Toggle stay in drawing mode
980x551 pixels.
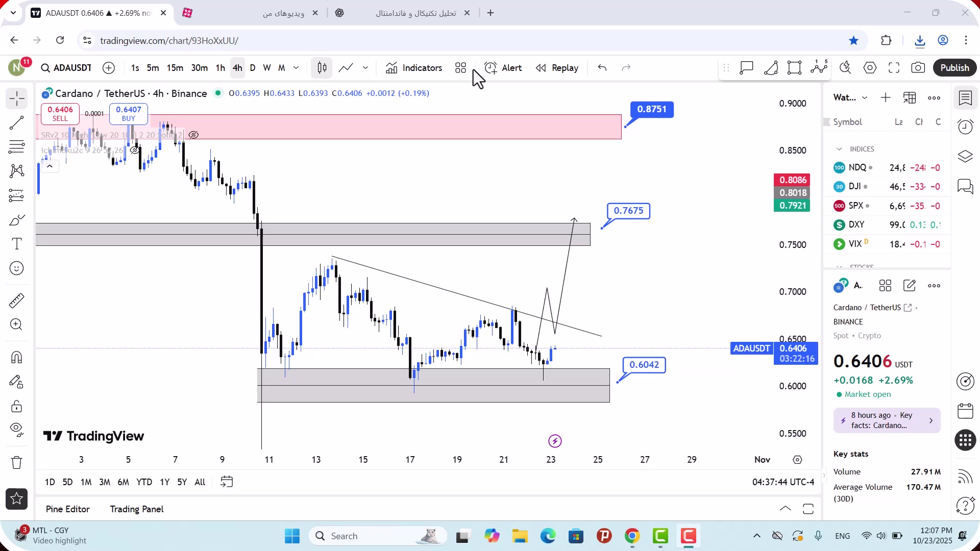[17, 382]
